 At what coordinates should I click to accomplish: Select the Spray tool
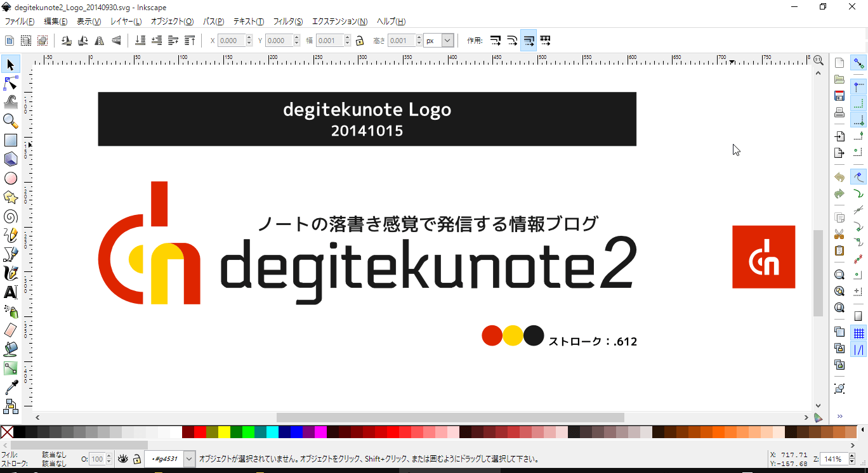[x=11, y=311]
